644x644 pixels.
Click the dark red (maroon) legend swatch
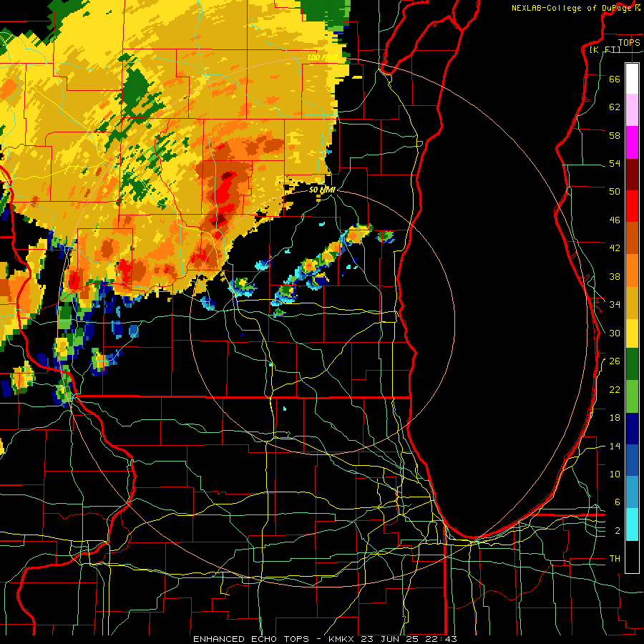(x=632, y=174)
